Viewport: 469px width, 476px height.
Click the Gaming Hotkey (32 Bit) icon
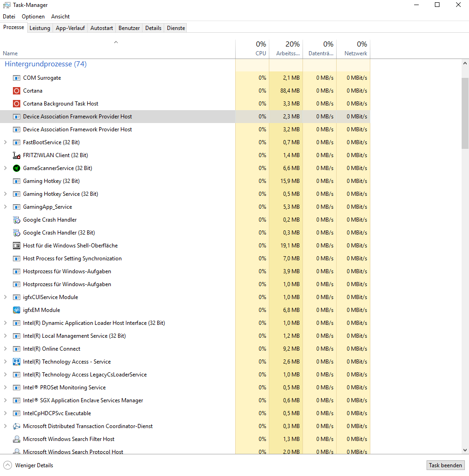(x=17, y=181)
